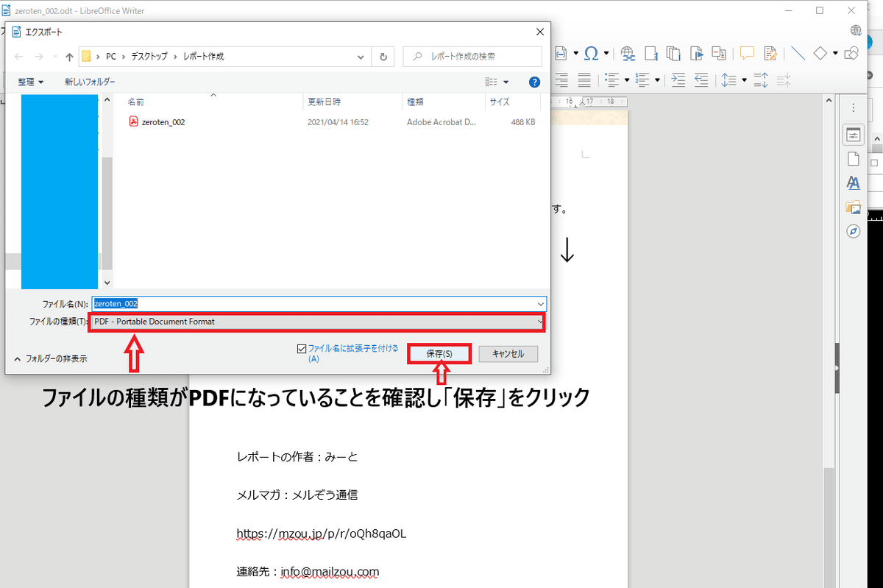The width and height of the screenshot is (883, 588).
Task: Increase paragraph spacing
Action: point(762,79)
